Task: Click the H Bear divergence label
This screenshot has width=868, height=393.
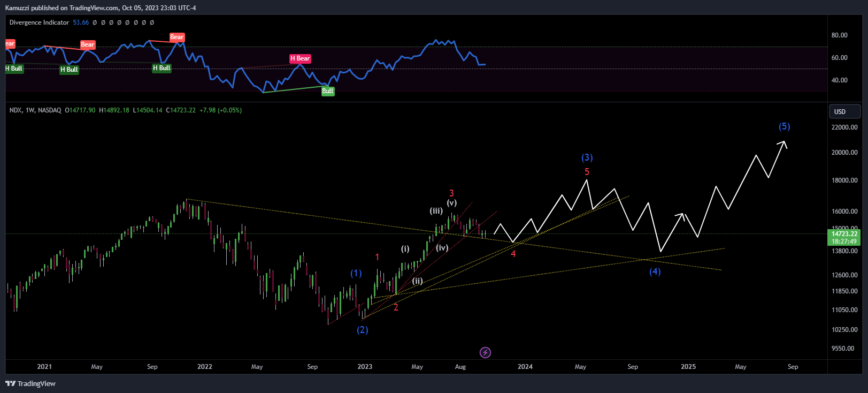Action: 300,58
